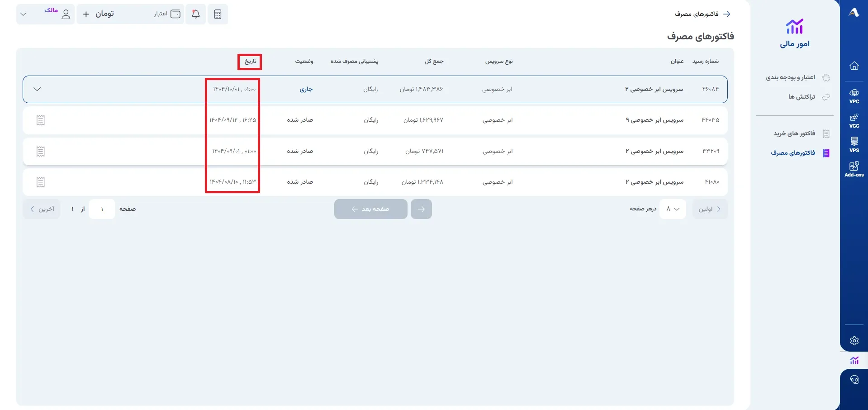Click the صفحه بعد next page button

371,209
